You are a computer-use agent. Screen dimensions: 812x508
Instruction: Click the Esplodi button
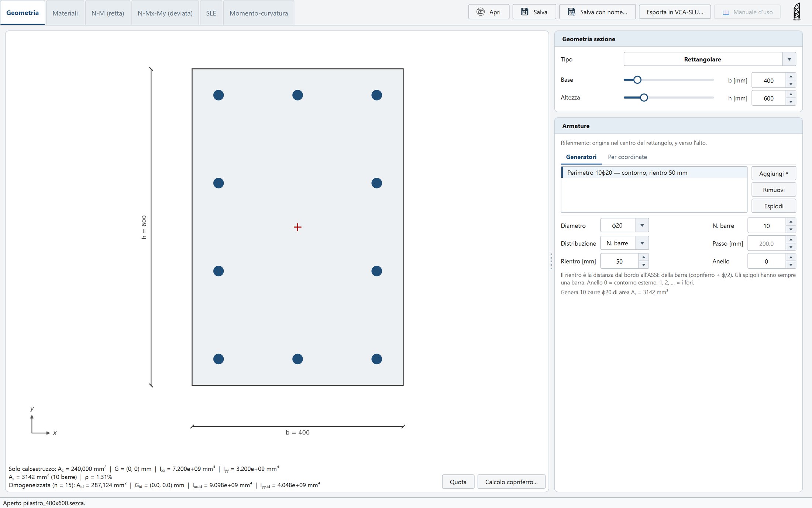click(774, 206)
